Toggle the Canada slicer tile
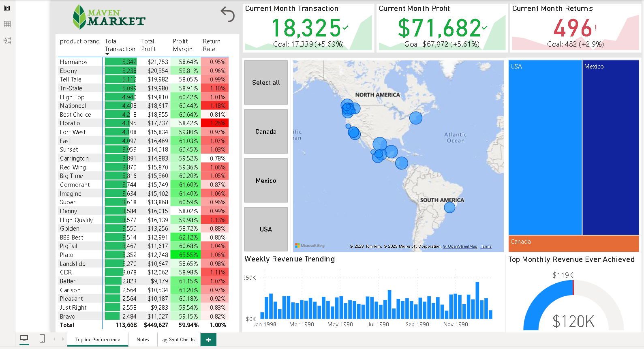This screenshot has height=349, width=644. 266,131
